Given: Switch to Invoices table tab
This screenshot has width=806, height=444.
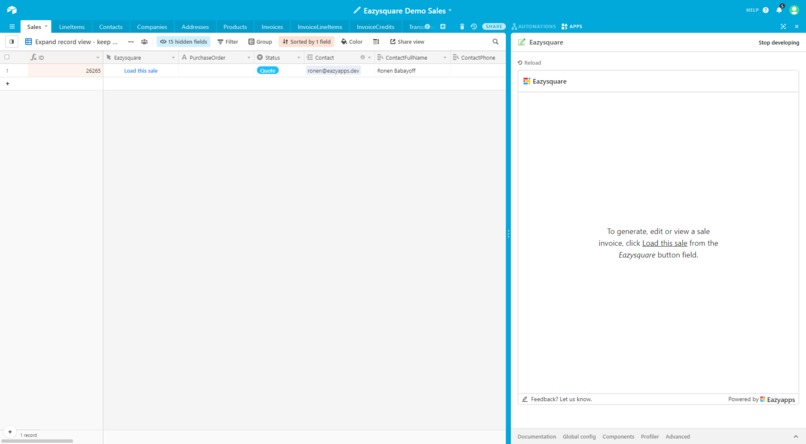Looking at the screenshot, I should (x=272, y=27).
